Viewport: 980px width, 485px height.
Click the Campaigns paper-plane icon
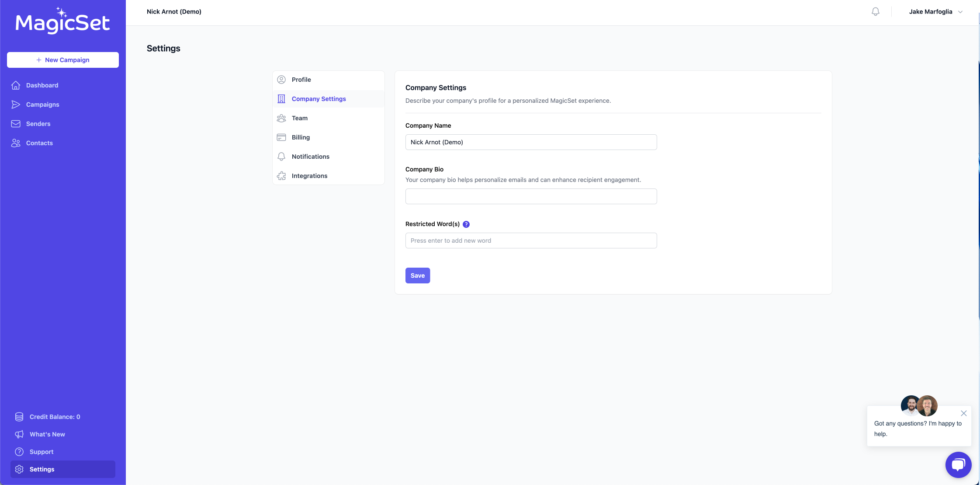coord(16,105)
